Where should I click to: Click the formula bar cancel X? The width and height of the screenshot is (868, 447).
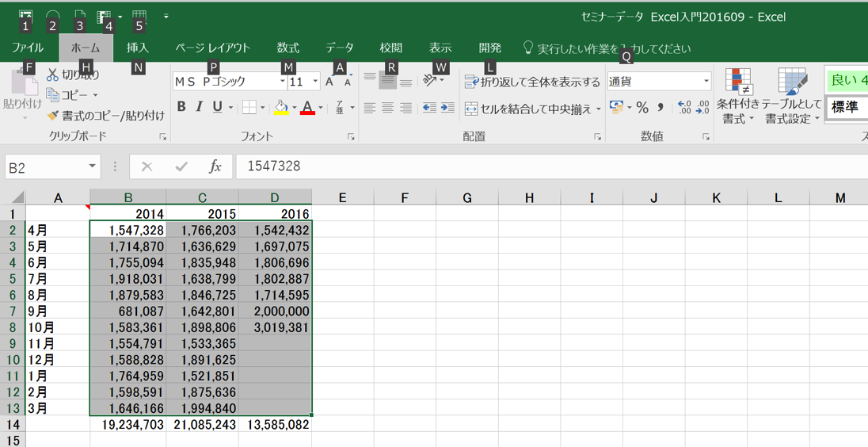147,166
